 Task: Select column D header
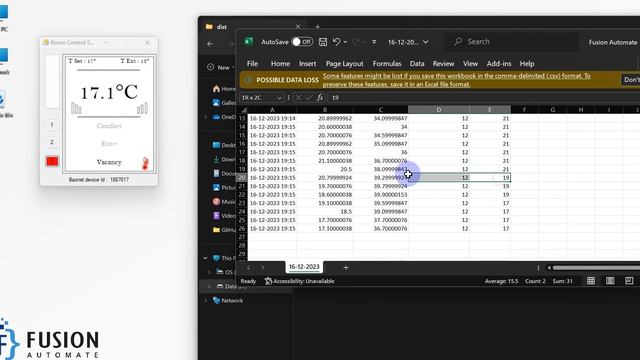point(439,110)
